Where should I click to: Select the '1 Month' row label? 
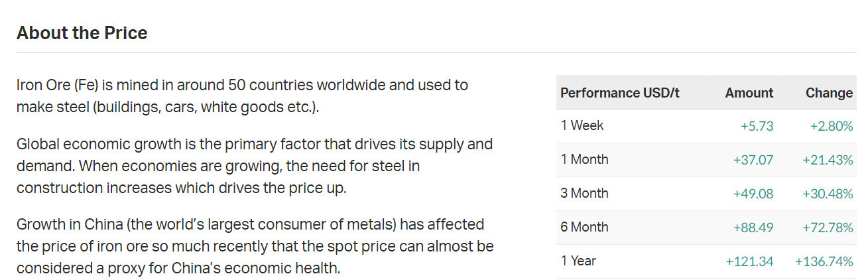[584, 159]
